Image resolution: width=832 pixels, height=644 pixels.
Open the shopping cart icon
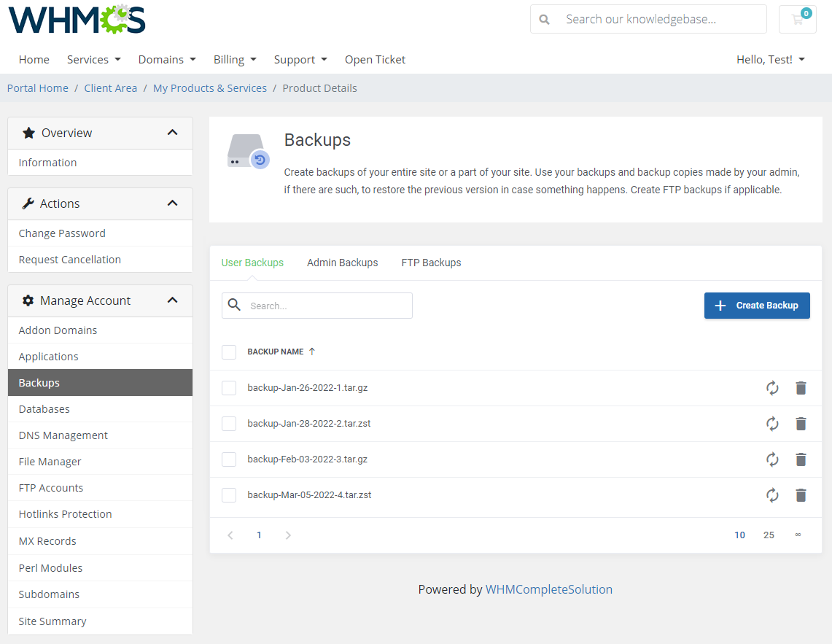797,18
